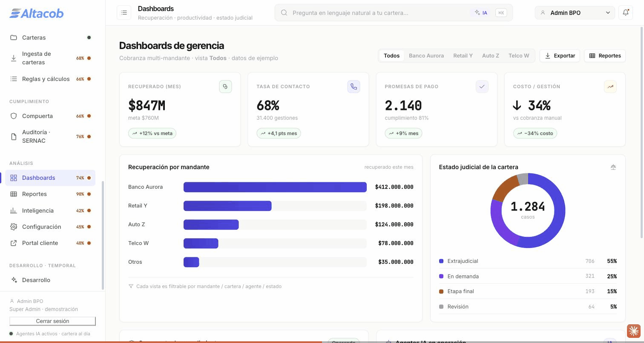
Task: Click the 1.284 casos donut center
Action: (x=528, y=210)
